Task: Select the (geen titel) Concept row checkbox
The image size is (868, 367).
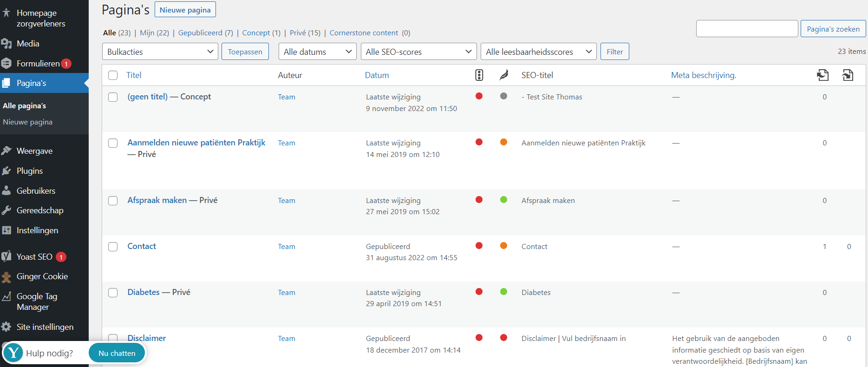Action: point(113,97)
